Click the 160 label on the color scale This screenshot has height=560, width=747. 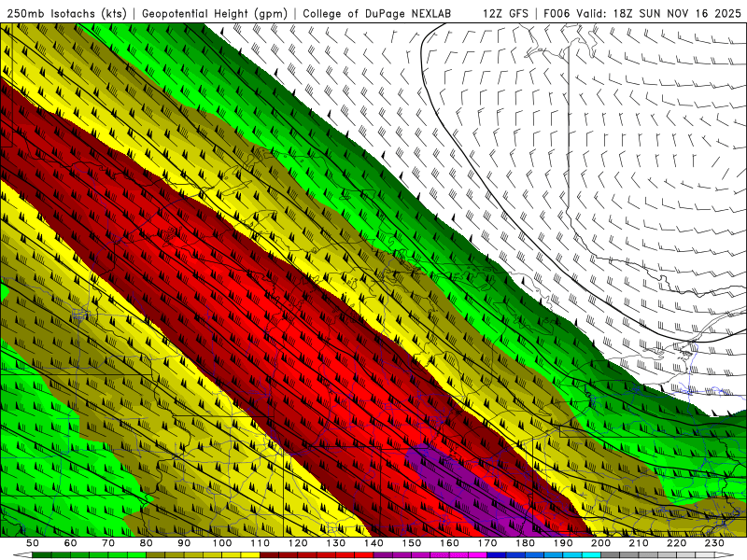point(449,543)
